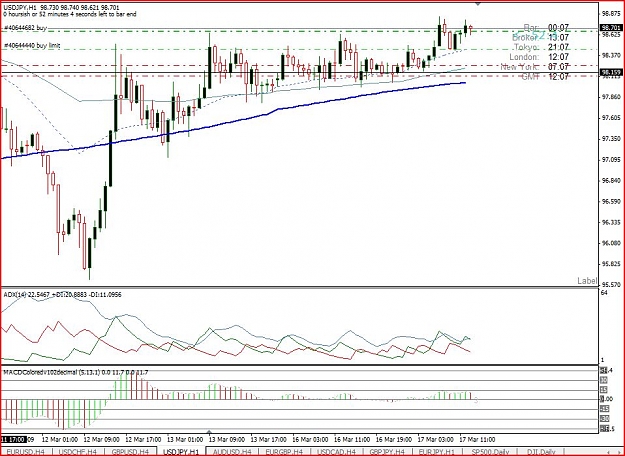Viewport: 625px width, 456px height.
Task: Click the 'London: 12:07' clock entry
Action: 539,57
